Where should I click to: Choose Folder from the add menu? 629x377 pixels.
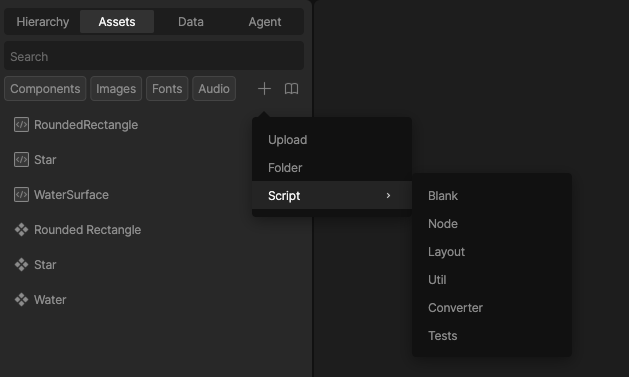pos(332,168)
